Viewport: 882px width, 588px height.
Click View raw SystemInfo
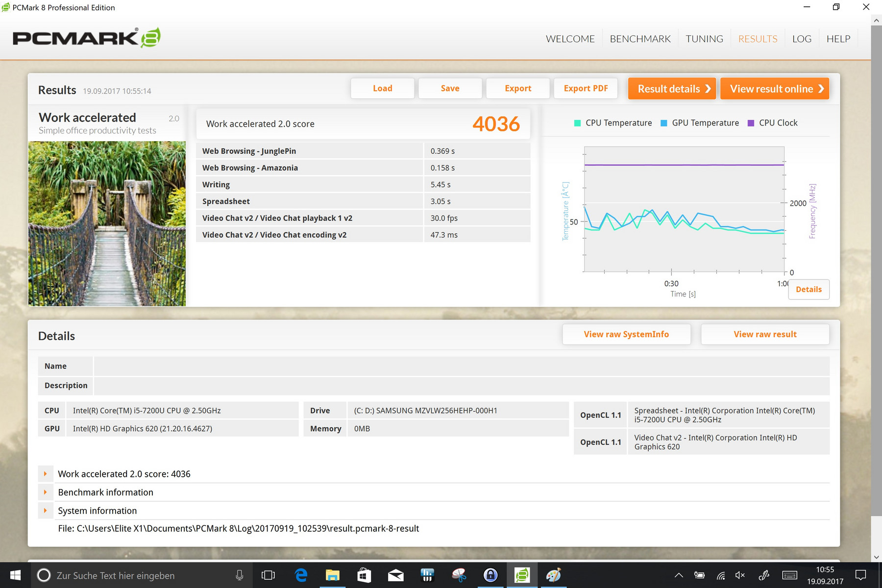point(626,334)
